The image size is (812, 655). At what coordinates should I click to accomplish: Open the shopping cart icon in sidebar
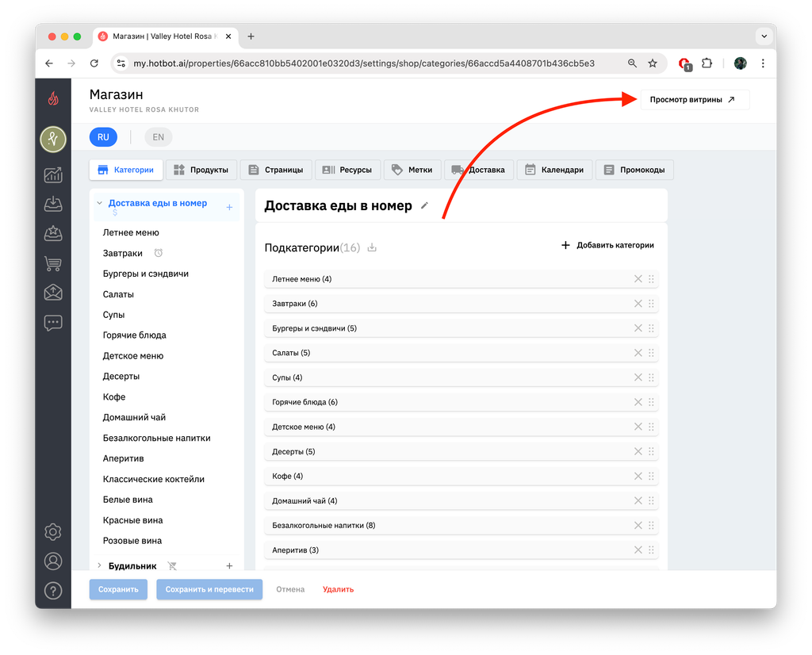pyautogui.click(x=53, y=263)
